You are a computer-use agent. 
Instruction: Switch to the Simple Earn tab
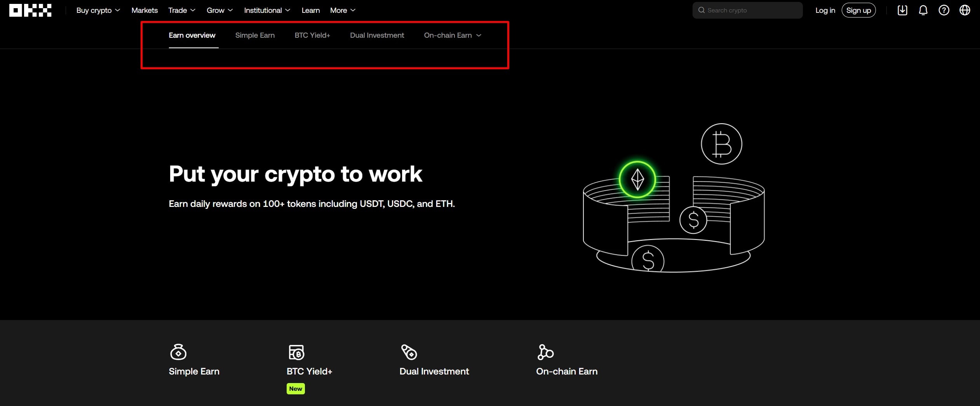[255, 35]
